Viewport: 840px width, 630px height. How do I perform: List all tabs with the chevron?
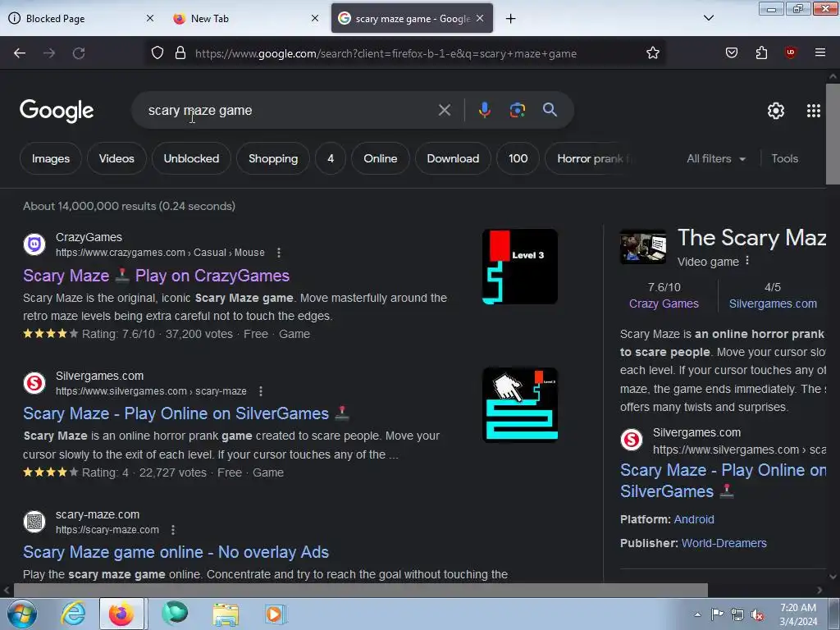click(x=708, y=18)
